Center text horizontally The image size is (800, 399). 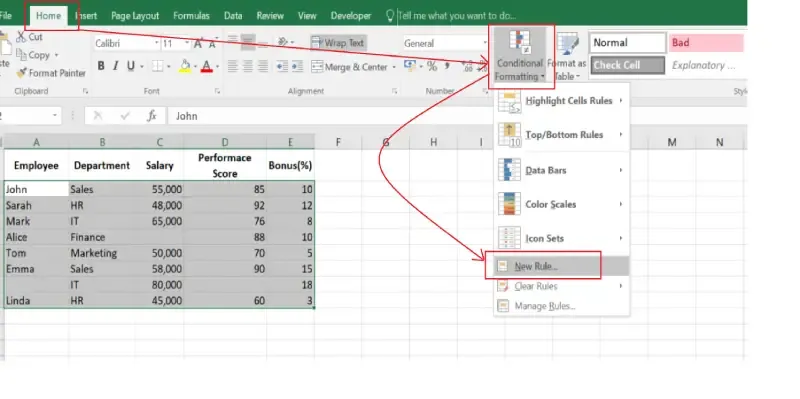248,66
